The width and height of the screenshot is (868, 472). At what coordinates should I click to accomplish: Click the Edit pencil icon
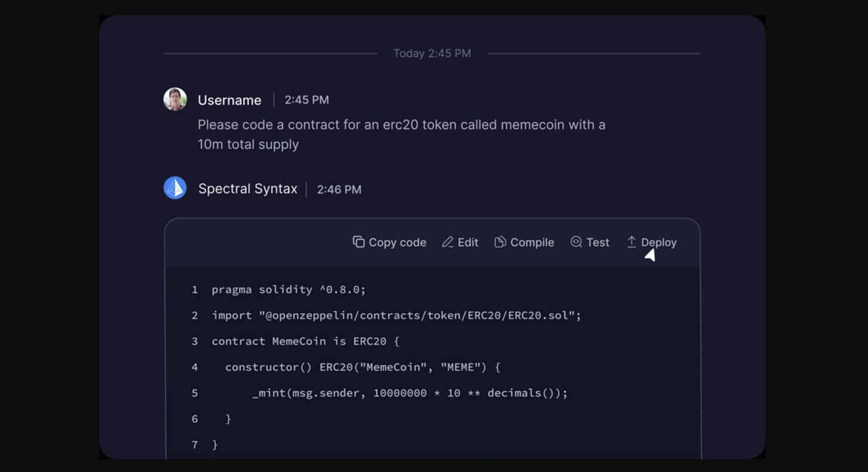click(x=448, y=242)
